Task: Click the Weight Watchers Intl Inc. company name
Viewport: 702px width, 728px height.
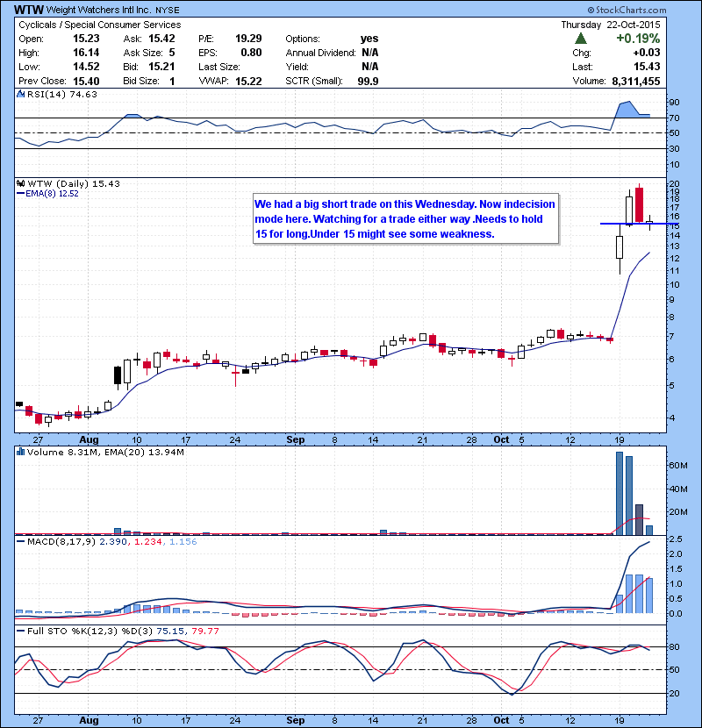Action: [99, 10]
